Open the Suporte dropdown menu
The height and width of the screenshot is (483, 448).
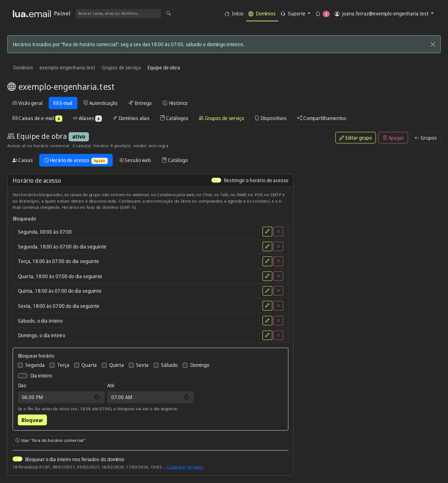tap(296, 14)
